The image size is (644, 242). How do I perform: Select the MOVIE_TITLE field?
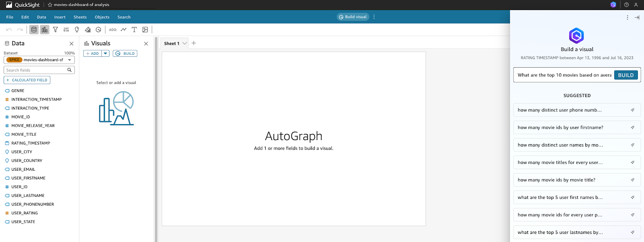coord(24,134)
